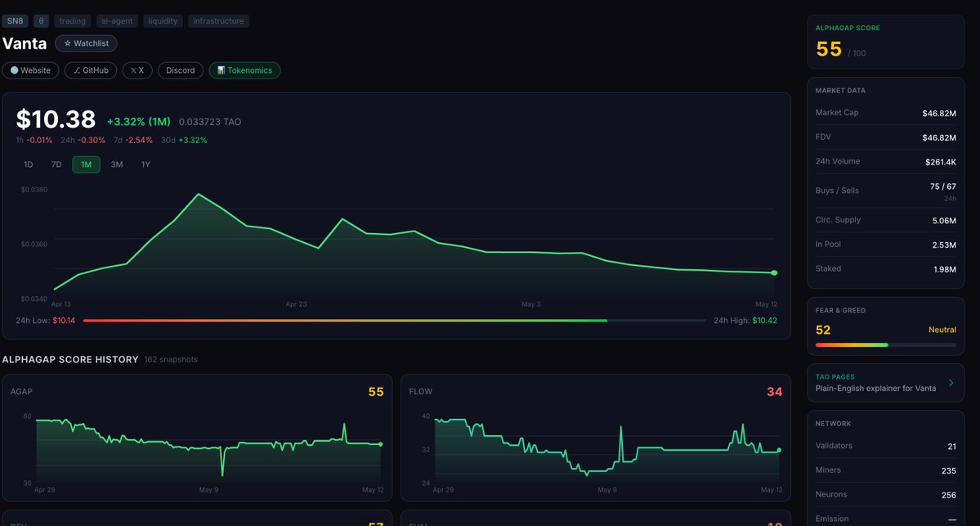Click the 24h low-high range bar
This screenshot has height=526, width=980.
(x=395, y=320)
